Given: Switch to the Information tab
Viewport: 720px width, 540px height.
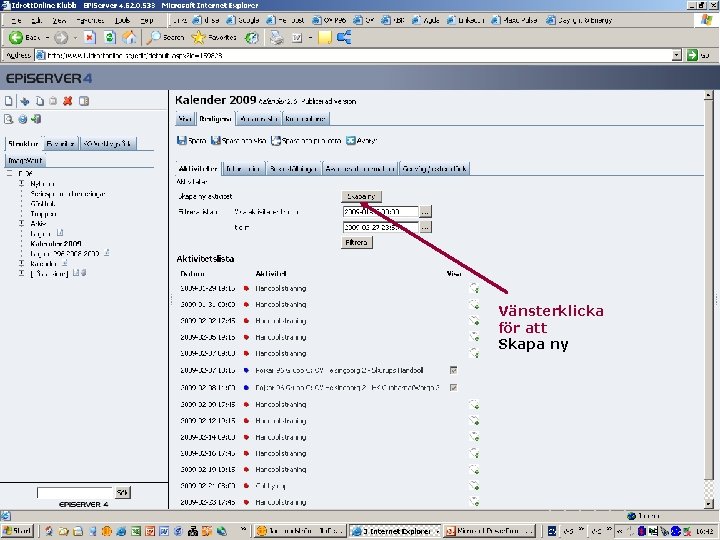Looking at the screenshot, I should [x=243, y=169].
